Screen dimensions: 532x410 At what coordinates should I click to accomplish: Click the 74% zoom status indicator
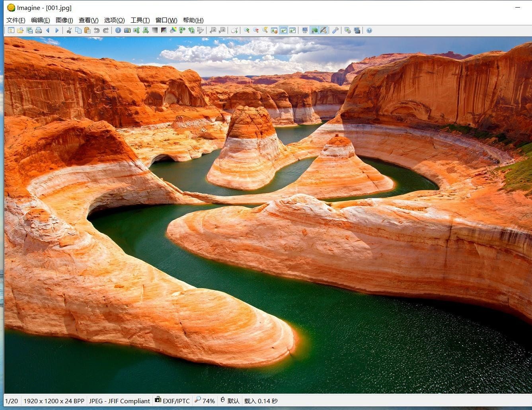pos(205,401)
